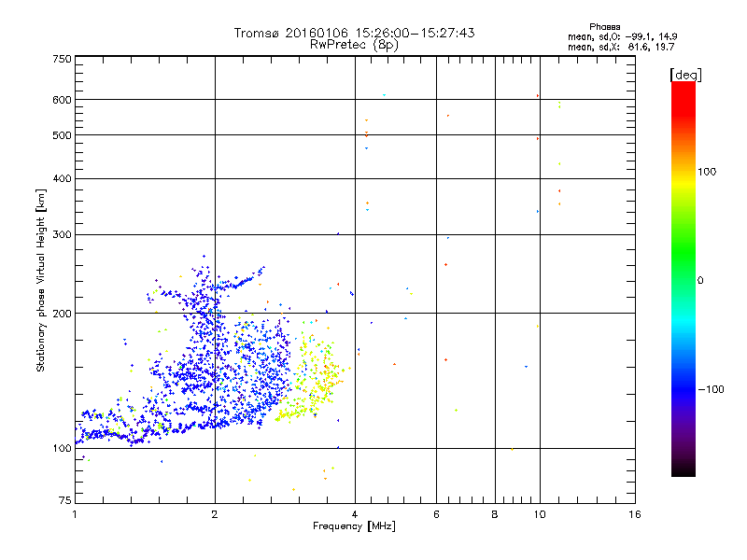Click the colorbar tick label '-100'
This screenshot has height=560, width=747.
[x=711, y=389]
